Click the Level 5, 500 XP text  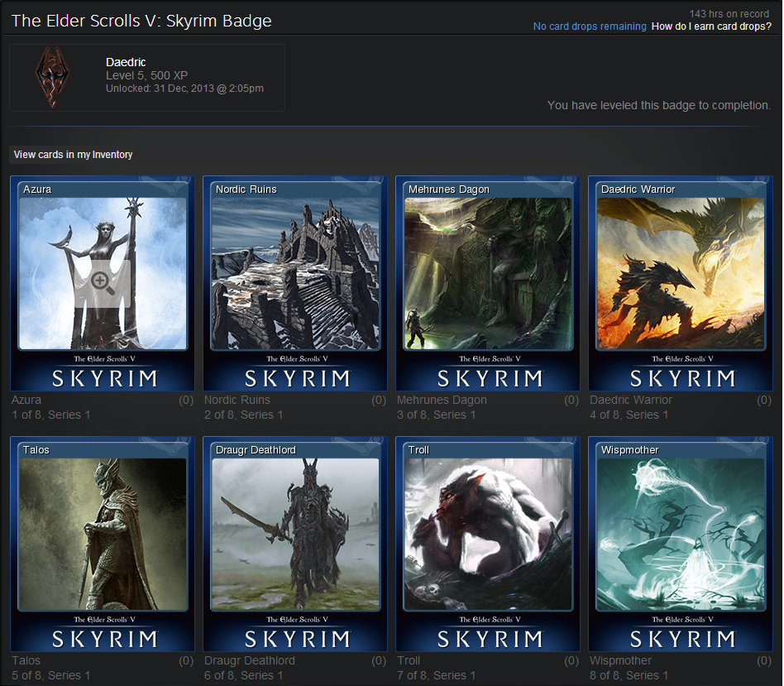[x=146, y=75]
